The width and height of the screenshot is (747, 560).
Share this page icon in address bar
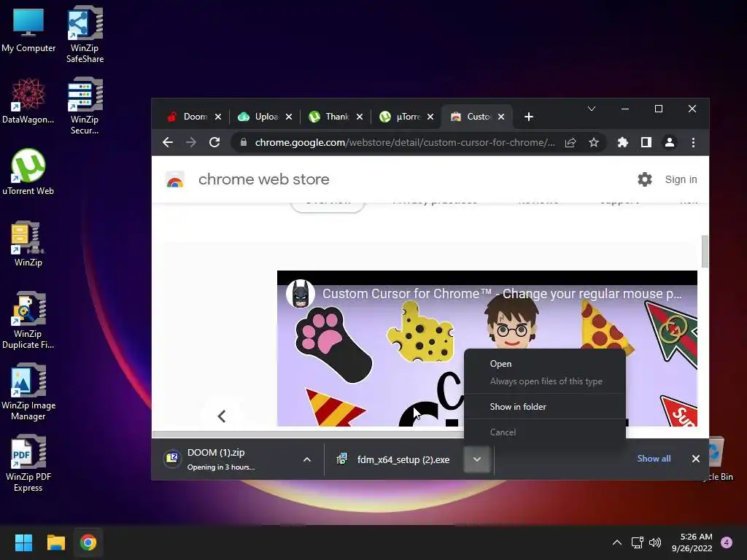tap(570, 142)
